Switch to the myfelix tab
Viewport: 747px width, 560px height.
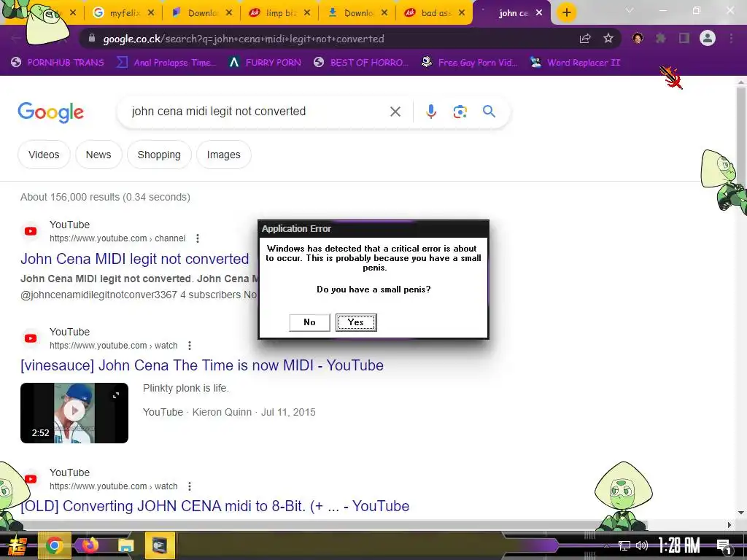pos(125,13)
